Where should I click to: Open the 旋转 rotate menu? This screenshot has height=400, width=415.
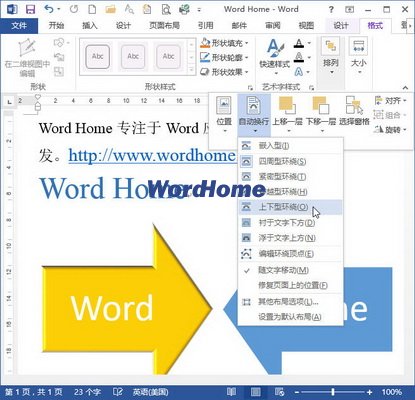point(391,129)
